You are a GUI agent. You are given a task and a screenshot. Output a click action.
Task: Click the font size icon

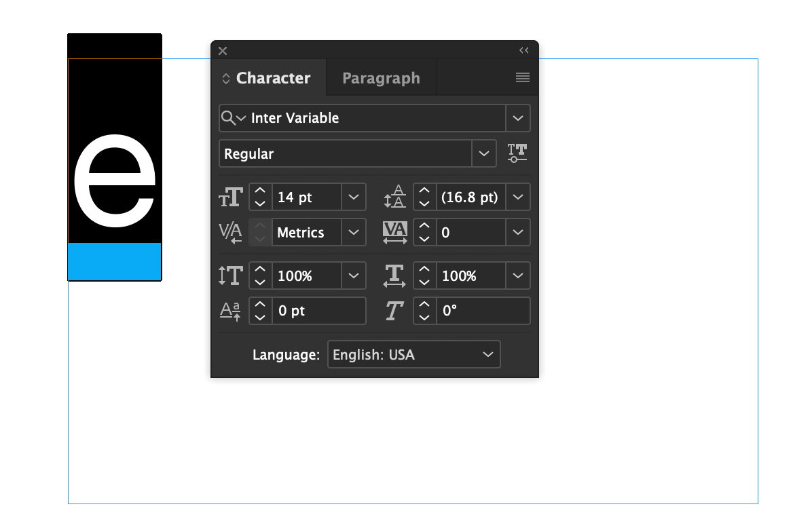coord(231,197)
